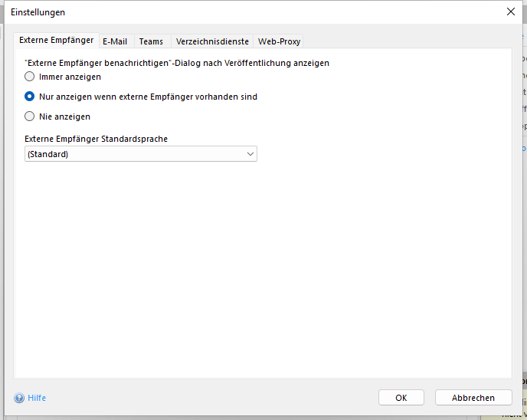
Task: Close the Einstellungen dialog with X
Action: coord(511,11)
